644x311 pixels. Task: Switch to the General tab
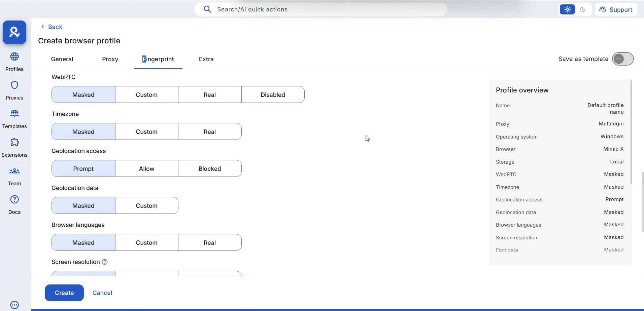point(62,59)
